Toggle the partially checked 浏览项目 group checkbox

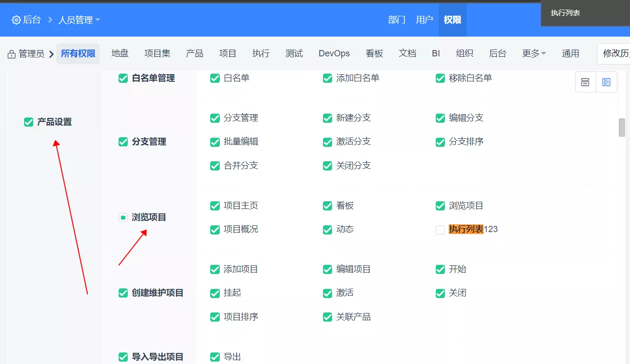tap(123, 218)
